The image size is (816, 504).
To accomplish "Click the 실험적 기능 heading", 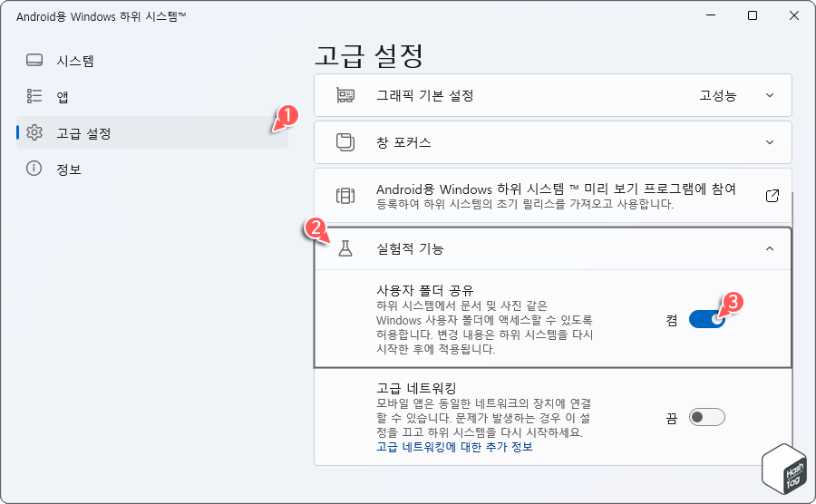I will 410,248.
